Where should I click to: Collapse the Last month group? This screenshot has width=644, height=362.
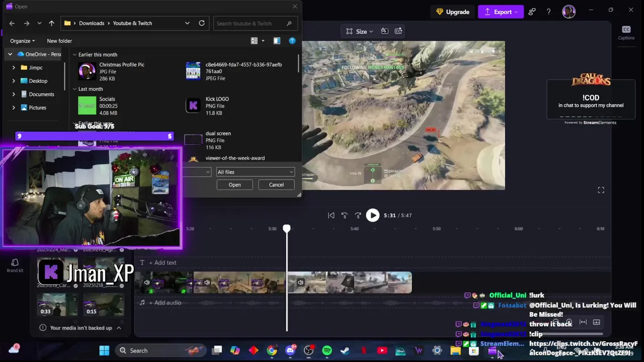click(74, 89)
